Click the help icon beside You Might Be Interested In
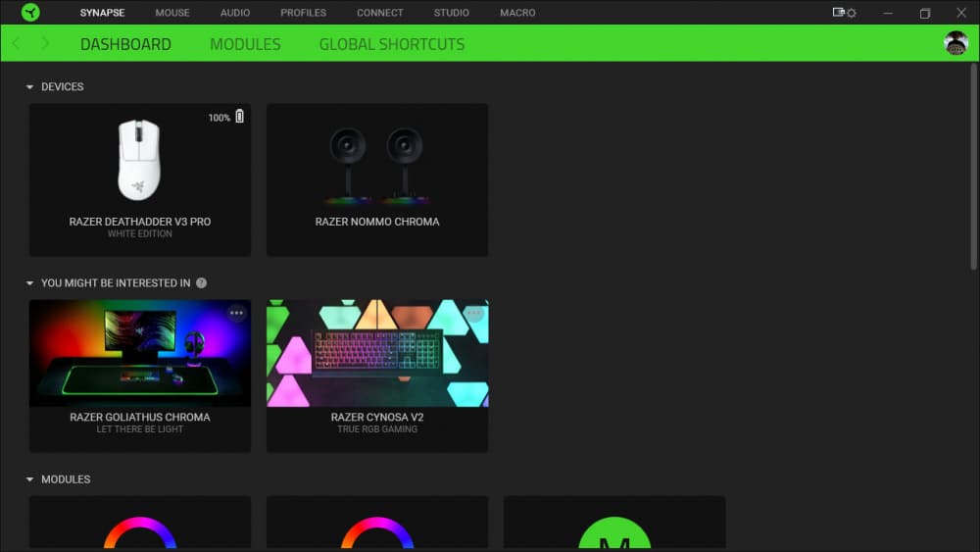 (201, 283)
